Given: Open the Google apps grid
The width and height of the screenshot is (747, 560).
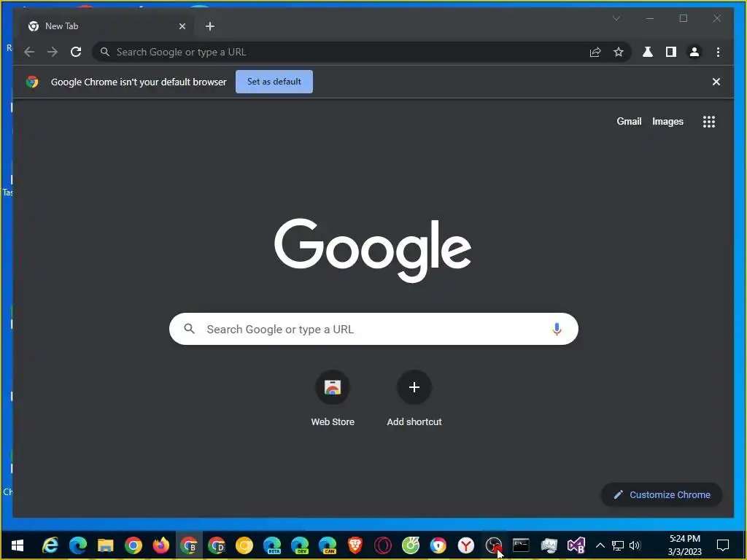Looking at the screenshot, I should (x=709, y=122).
